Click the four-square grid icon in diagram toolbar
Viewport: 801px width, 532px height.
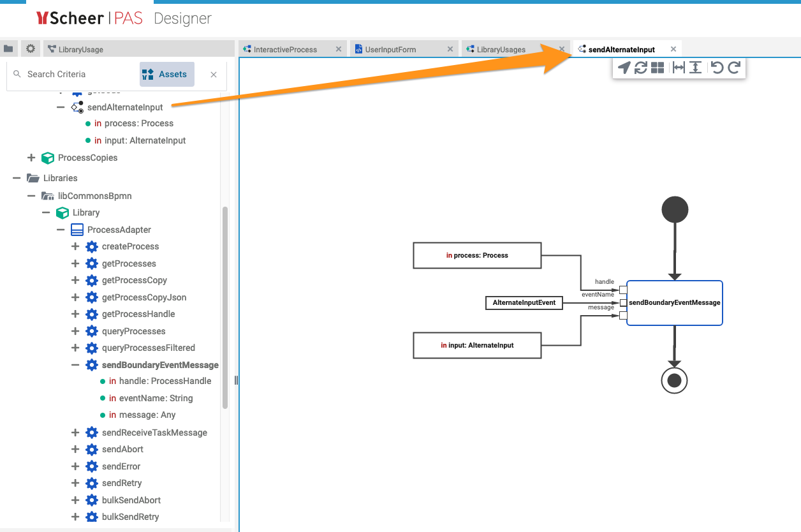click(658, 68)
